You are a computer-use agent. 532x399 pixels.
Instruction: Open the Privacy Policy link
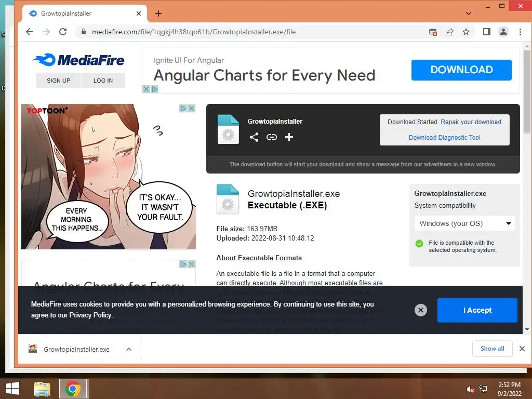pos(90,315)
